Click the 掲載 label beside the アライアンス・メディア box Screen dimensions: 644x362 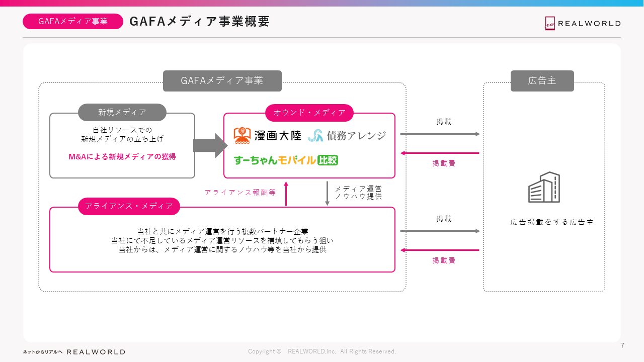click(444, 219)
